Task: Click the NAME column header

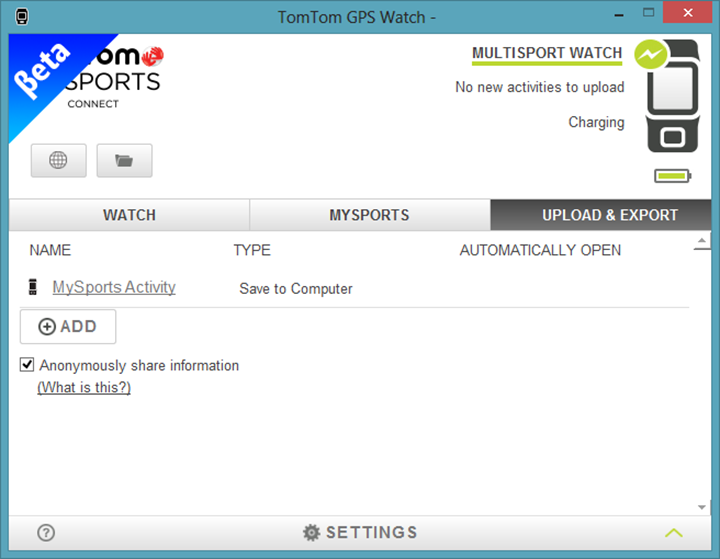Action: (50, 250)
